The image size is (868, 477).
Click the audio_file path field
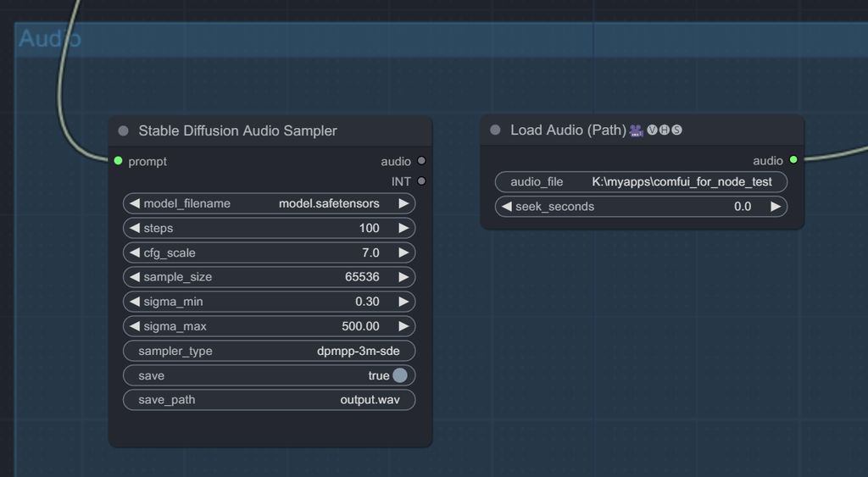[x=641, y=182]
